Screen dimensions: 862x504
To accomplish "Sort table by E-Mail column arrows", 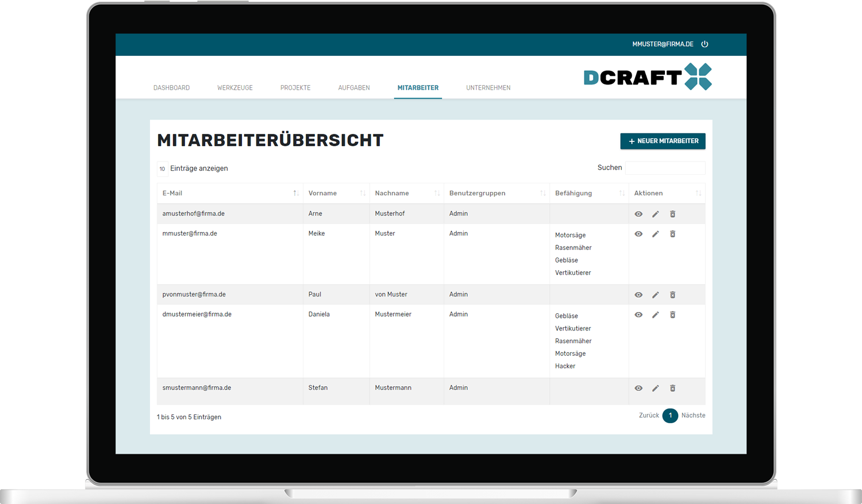I will 295,194.
